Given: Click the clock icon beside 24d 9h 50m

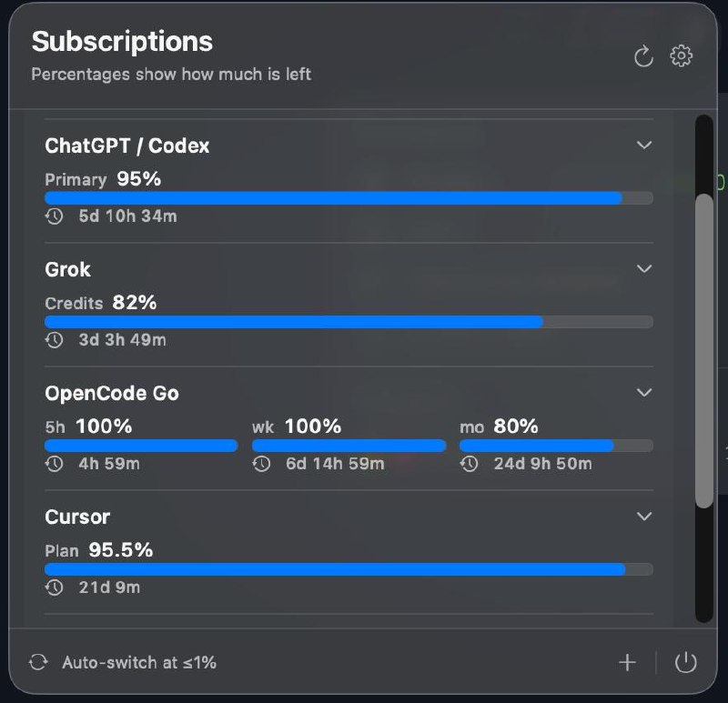Looking at the screenshot, I should [469, 464].
